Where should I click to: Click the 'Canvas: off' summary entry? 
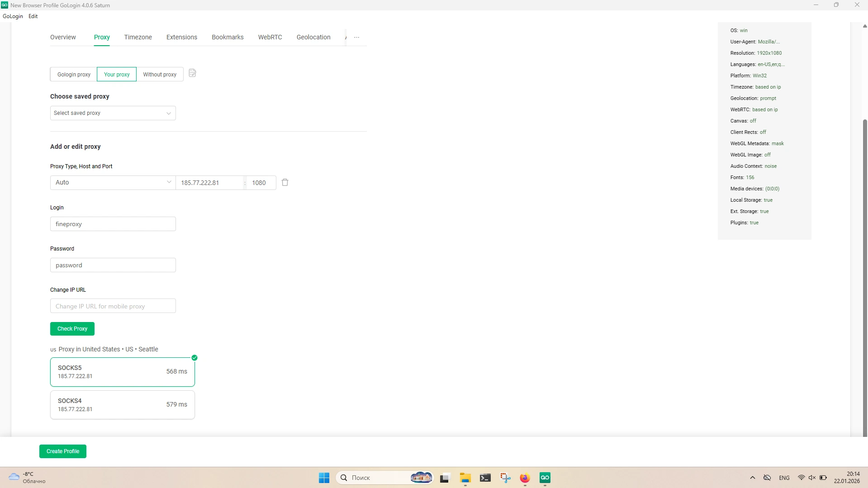pyautogui.click(x=743, y=121)
